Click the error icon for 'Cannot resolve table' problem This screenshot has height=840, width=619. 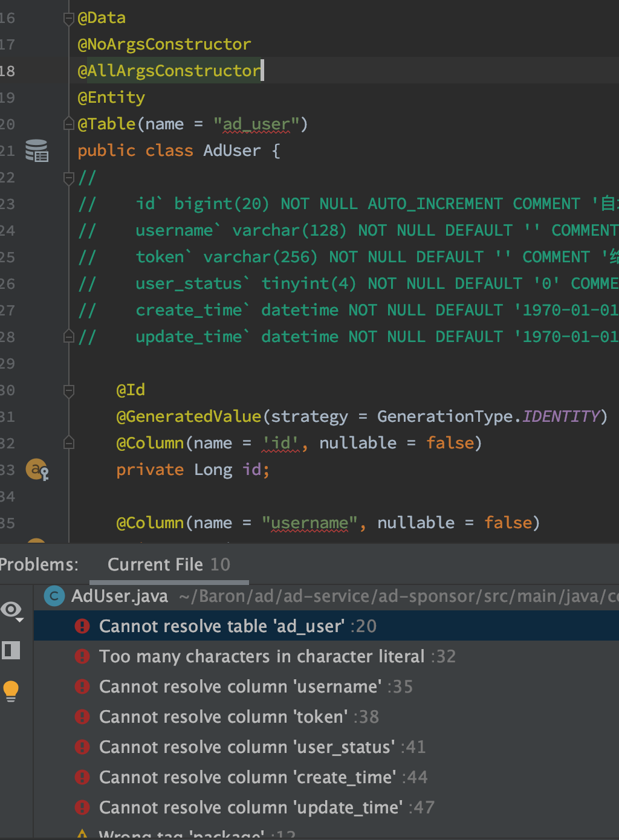tap(82, 626)
